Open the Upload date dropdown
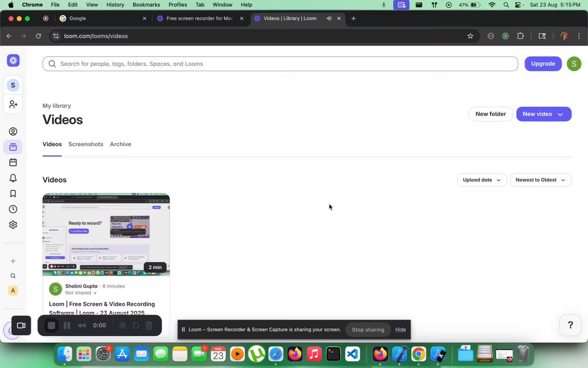Image resolution: width=588 pixels, height=368 pixels. 482,180
